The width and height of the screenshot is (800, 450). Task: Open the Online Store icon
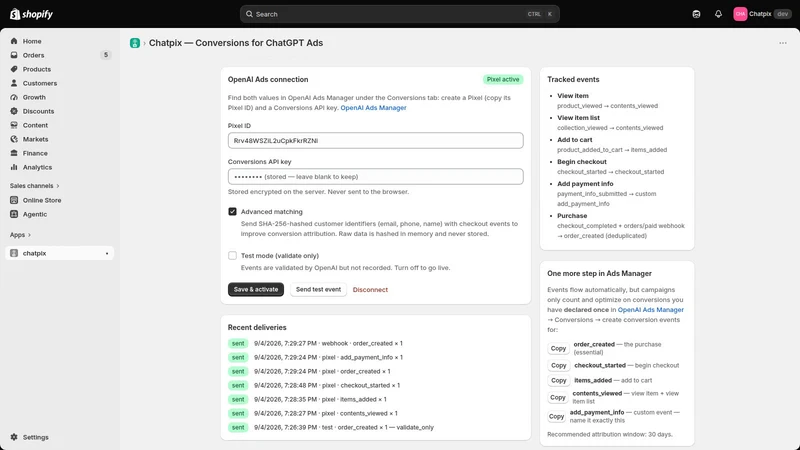point(14,200)
